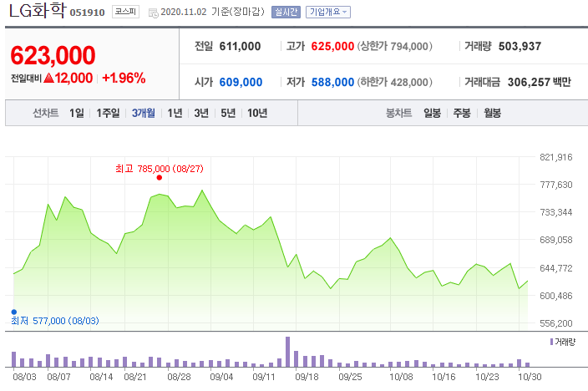The height and width of the screenshot is (391, 588).
Task: Click the 거래대금 value 306,257 백만
Action: (x=540, y=82)
